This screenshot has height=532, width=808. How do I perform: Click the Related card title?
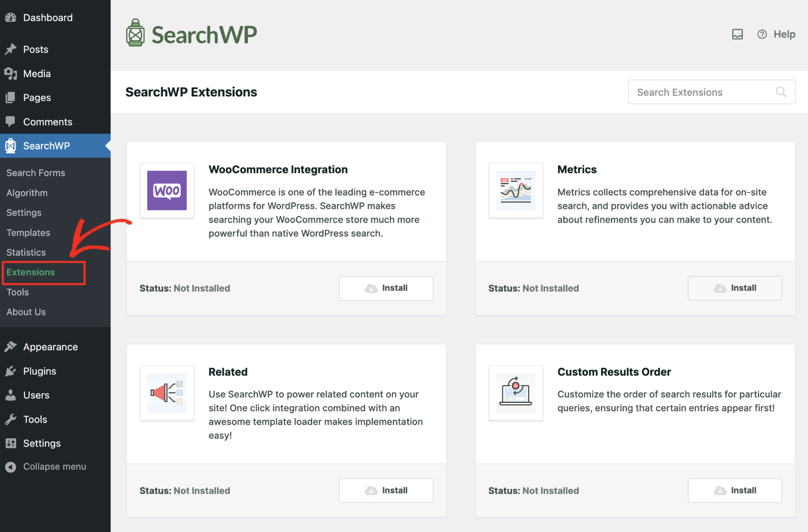click(228, 372)
